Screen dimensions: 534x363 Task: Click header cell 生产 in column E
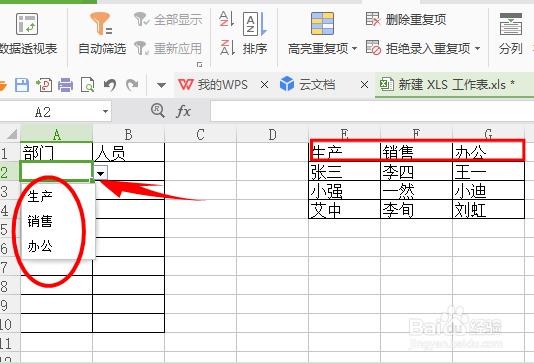[344, 152]
